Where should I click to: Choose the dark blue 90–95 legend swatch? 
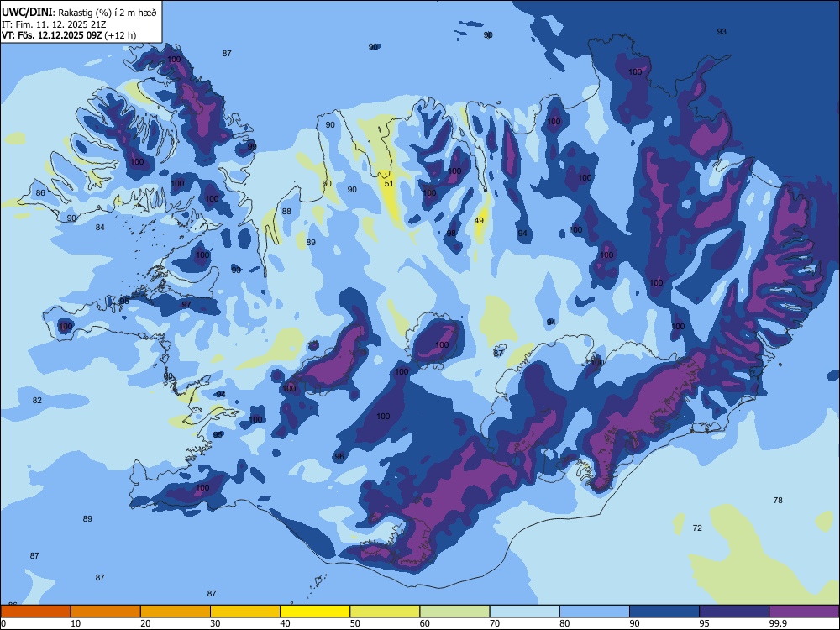tap(664, 612)
